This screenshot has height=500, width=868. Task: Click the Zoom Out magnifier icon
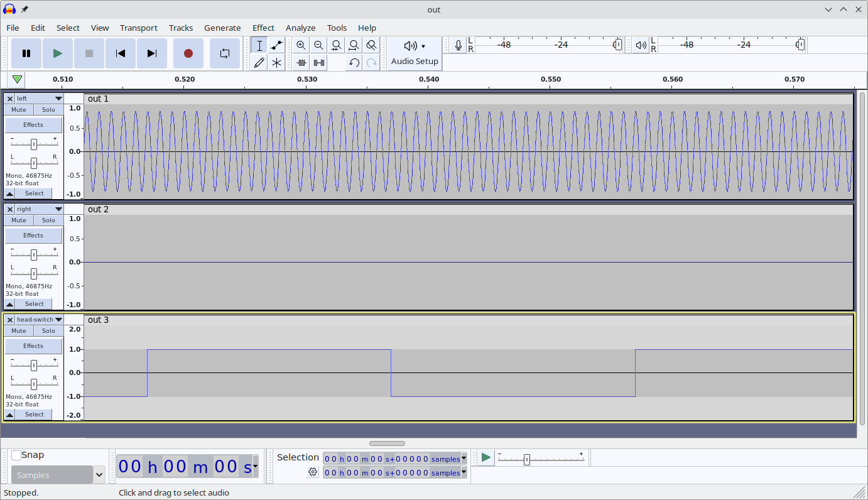319,45
